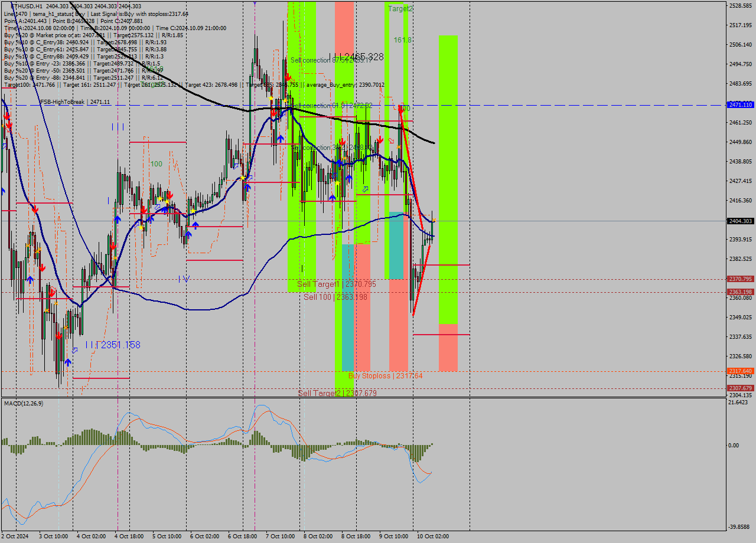Screen dimensions: 756x543
Task: Click the '10 Oct 02:00' time label
Action: 433,537
